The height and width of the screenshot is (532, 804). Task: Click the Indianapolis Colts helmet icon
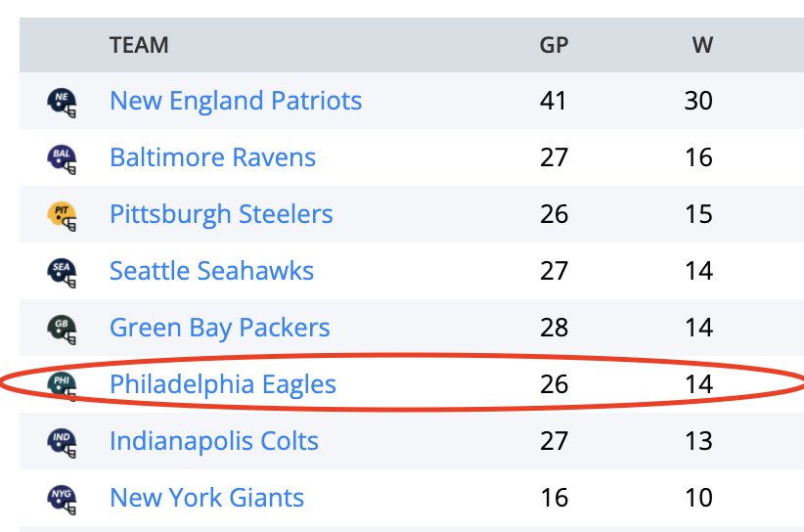click(x=63, y=441)
